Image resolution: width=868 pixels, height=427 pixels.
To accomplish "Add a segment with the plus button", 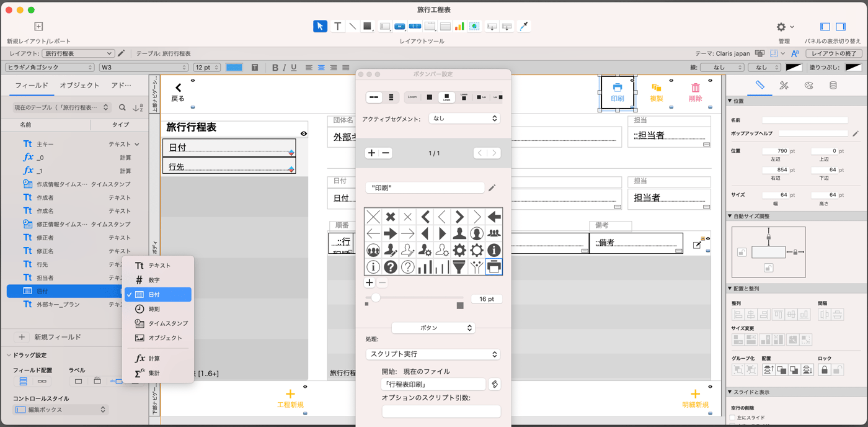I will [371, 153].
